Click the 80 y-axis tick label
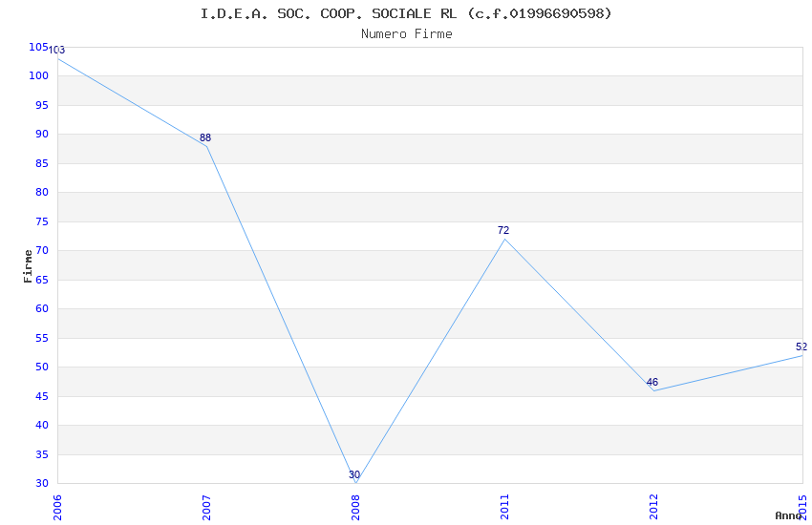This screenshot has width=812, height=525. click(42, 192)
